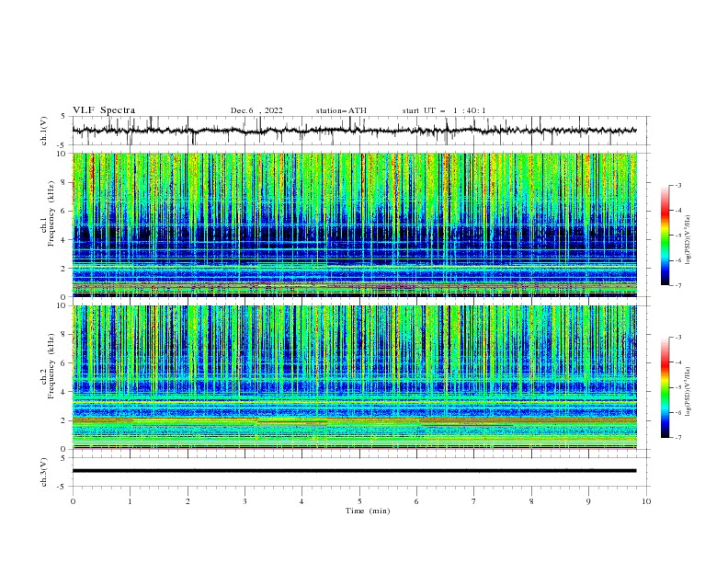The height and width of the screenshot is (563, 728).
Task: Click the ch.1 spectrogram panel
Action: (x=354, y=224)
